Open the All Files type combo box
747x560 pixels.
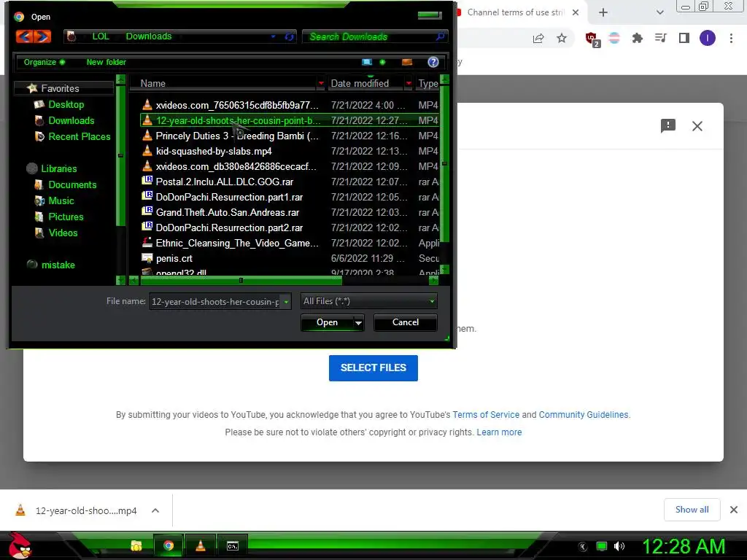pyautogui.click(x=369, y=301)
